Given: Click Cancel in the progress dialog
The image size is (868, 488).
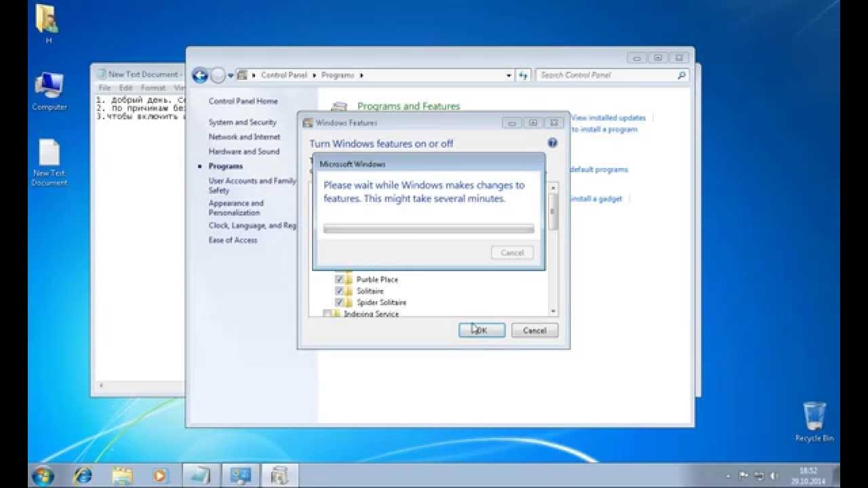Looking at the screenshot, I should click(512, 253).
